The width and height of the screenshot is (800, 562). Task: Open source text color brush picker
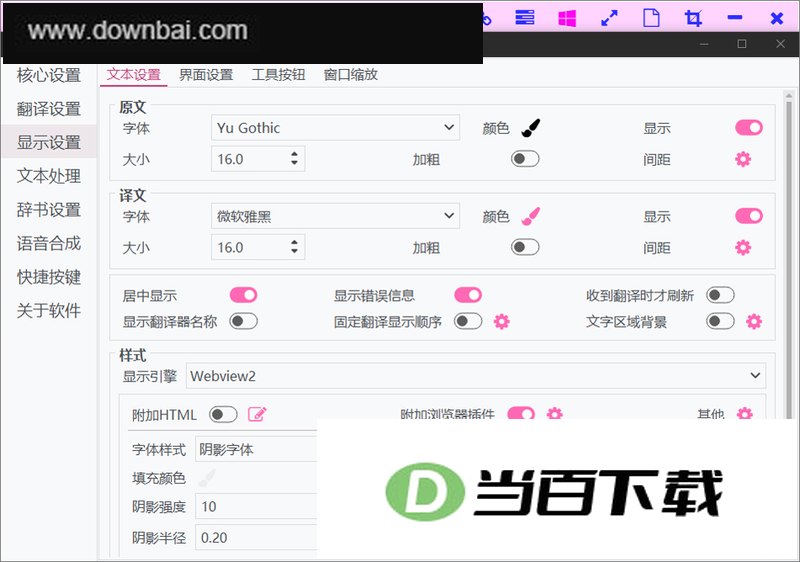(x=531, y=128)
